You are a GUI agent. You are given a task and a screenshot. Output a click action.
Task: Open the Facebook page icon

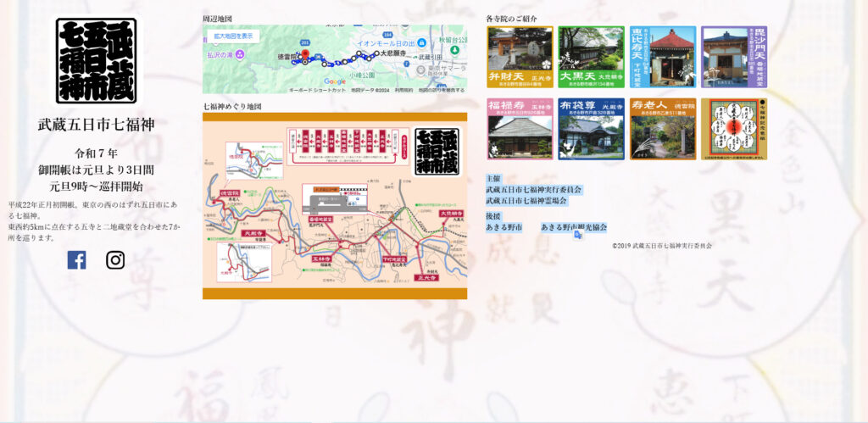(76, 259)
